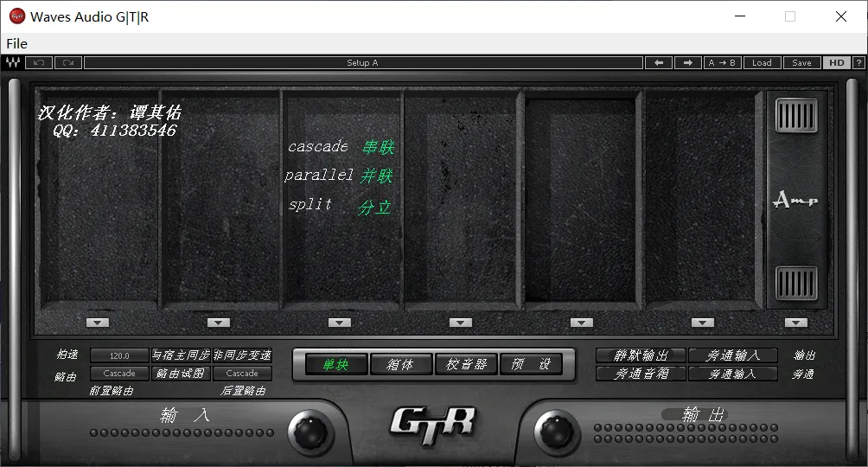
Task: Switch to the 箱体 tab
Action: point(401,364)
